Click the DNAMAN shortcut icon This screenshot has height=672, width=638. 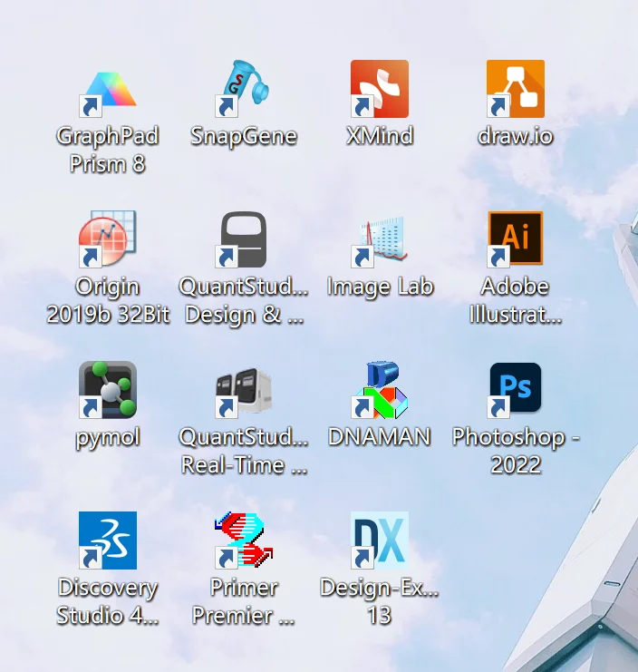tap(380, 390)
